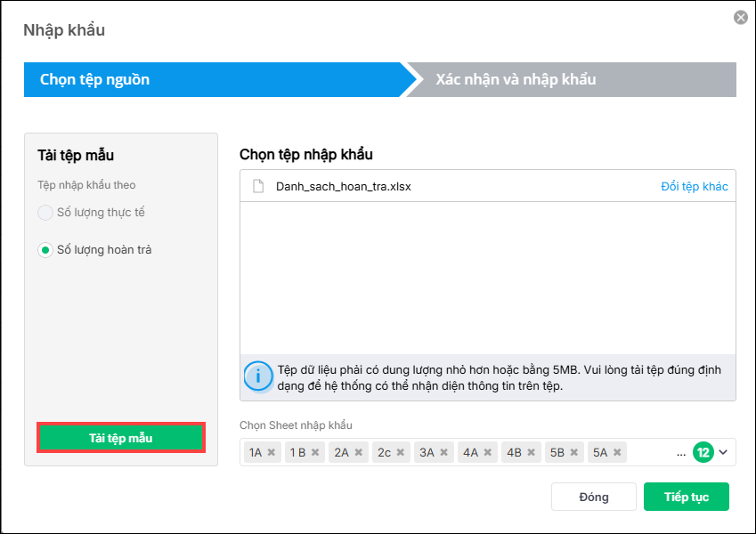Image resolution: width=756 pixels, height=534 pixels.
Task: Remove the 5B sheet tag
Action: [x=573, y=453]
